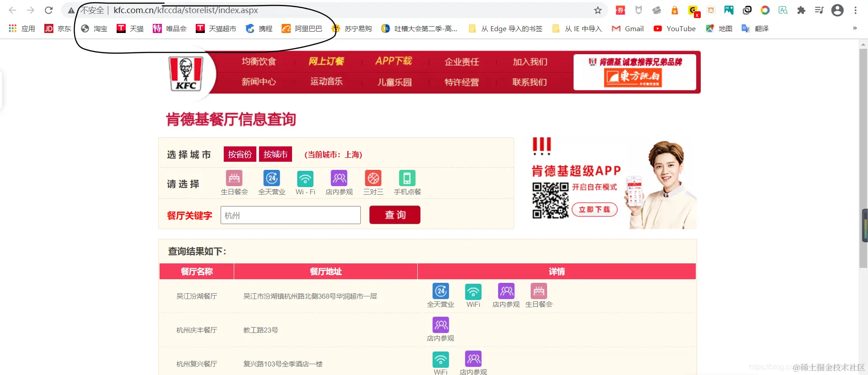Open the Chrome profile avatar icon

(x=837, y=10)
